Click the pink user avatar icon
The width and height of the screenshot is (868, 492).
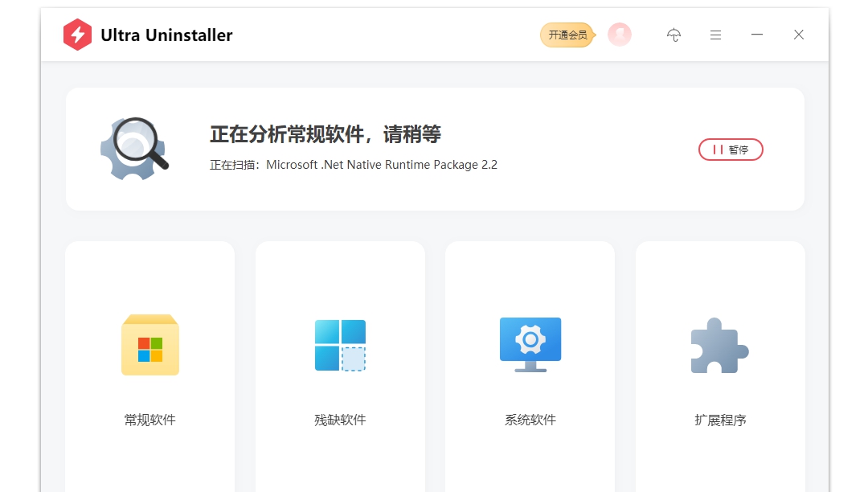click(x=620, y=35)
